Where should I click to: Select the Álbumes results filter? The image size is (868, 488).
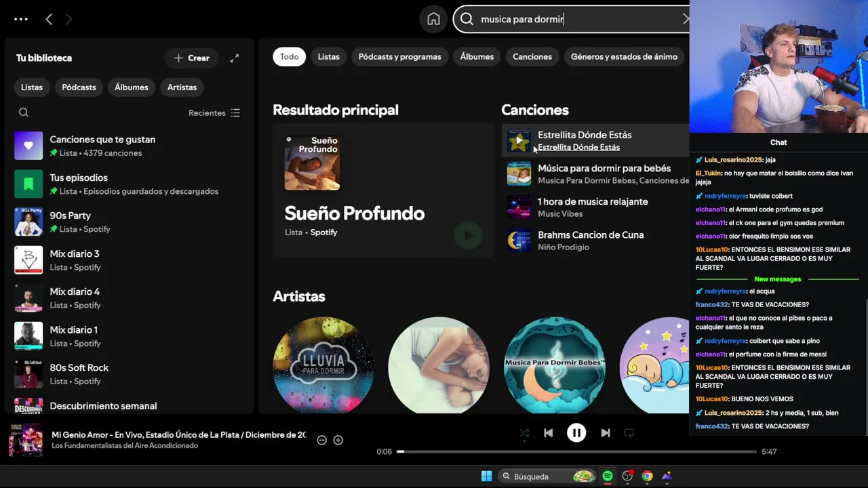pos(477,57)
